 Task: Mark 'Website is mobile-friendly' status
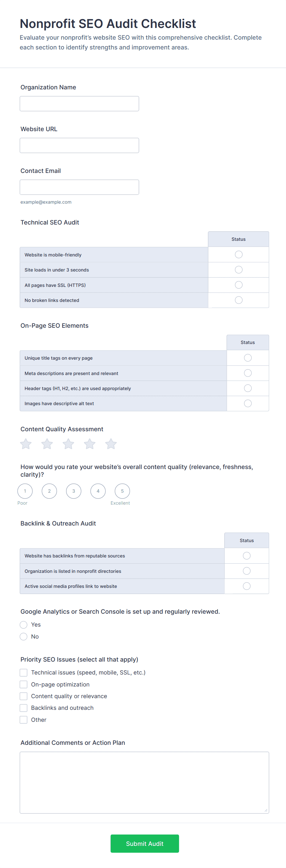(238, 254)
